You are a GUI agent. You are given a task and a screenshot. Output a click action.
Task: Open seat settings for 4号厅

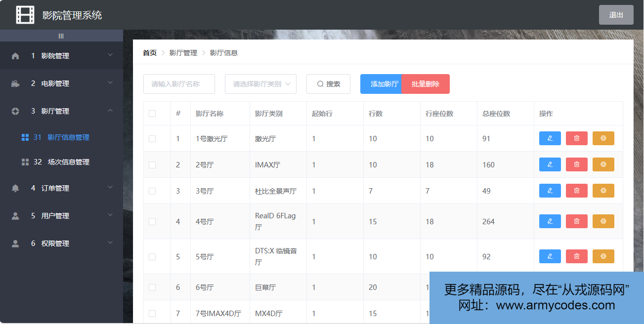pos(603,221)
